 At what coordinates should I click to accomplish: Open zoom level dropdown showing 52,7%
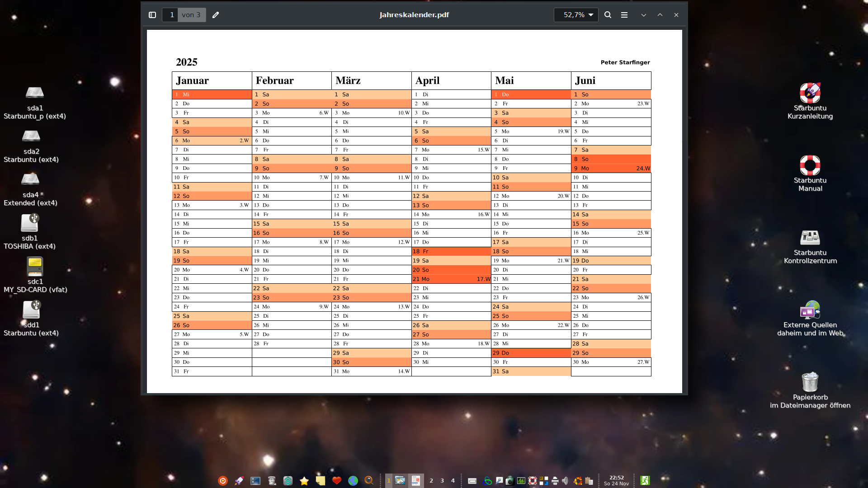pyautogui.click(x=576, y=15)
